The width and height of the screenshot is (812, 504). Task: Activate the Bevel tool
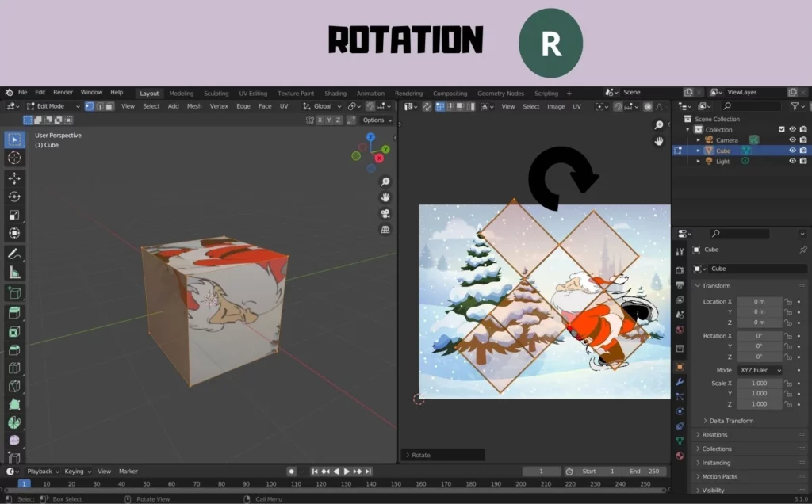(x=14, y=349)
